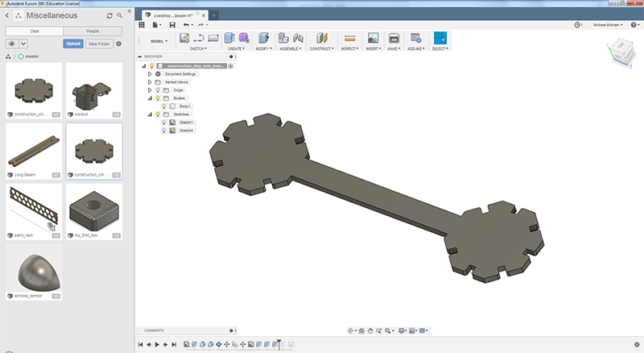The image size is (644, 353).
Task: Play the timeline
Action: [x=157, y=345]
